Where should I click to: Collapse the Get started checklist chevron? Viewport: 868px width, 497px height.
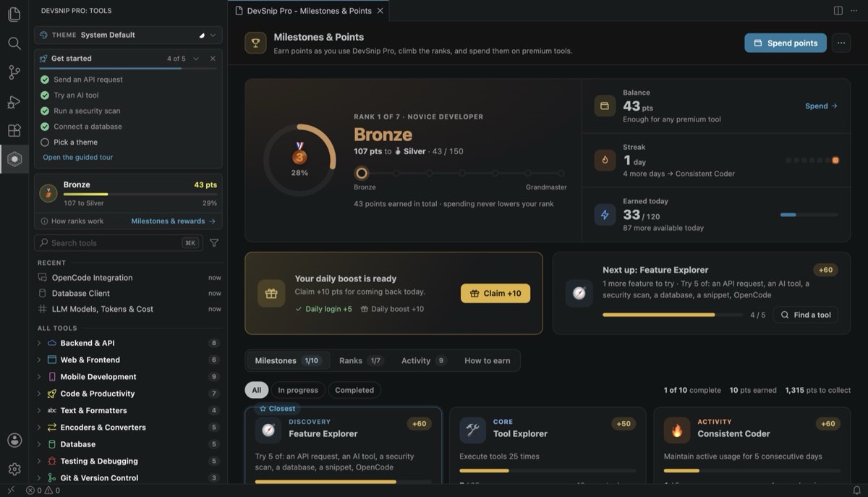[196, 59]
